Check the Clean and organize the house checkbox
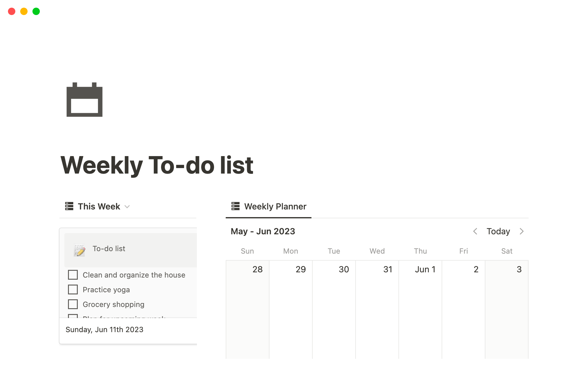 click(73, 275)
